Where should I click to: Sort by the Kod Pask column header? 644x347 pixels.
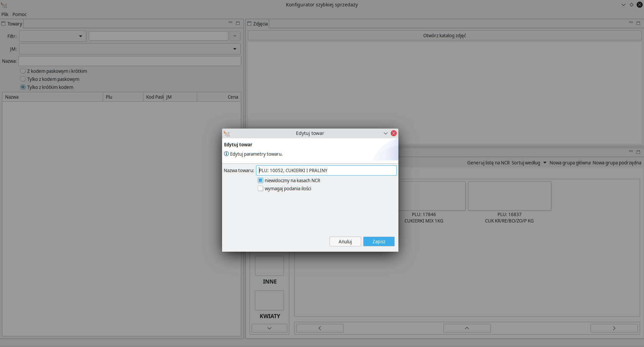click(154, 97)
